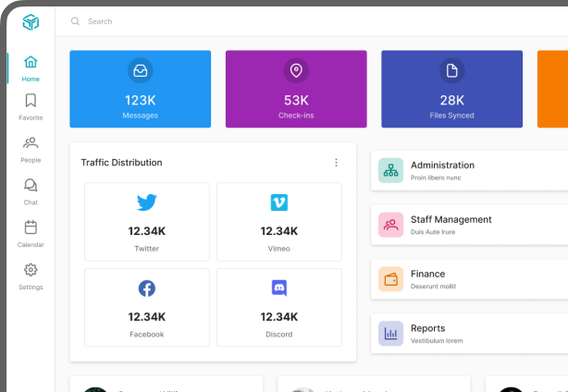Image resolution: width=568 pixels, height=392 pixels.
Task: Click the inbox icon on Messages card
Action: click(141, 70)
